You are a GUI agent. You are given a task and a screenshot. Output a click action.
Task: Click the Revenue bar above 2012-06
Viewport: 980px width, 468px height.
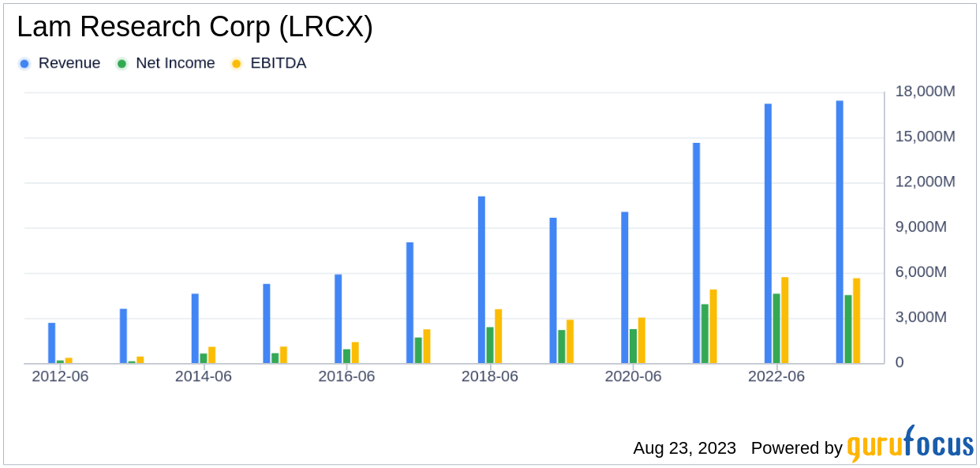point(51,343)
